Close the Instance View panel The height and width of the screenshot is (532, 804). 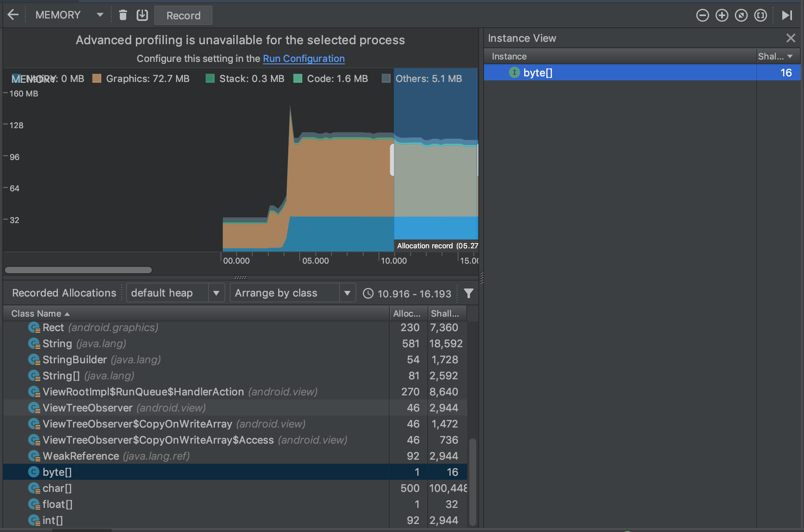click(x=790, y=38)
